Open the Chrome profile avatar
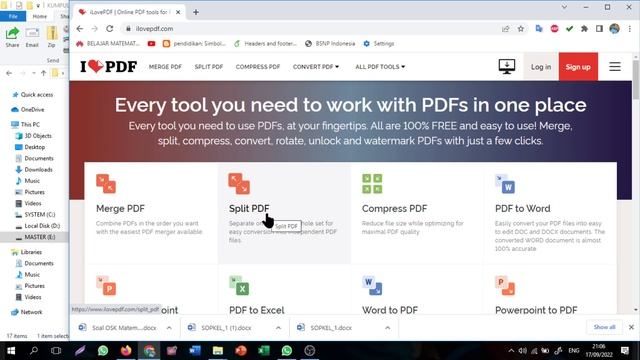The width and height of the screenshot is (640, 360). pyautogui.click(x=614, y=29)
